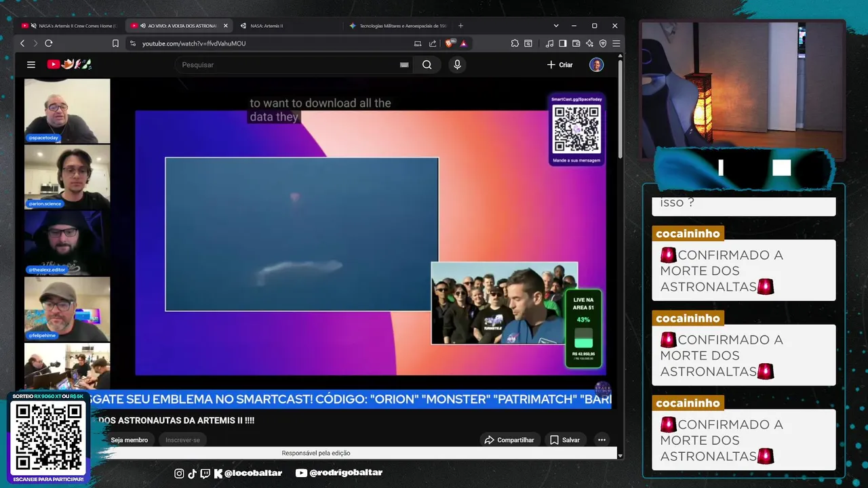
Task: Click the Salvar save button
Action: (x=565, y=440)
